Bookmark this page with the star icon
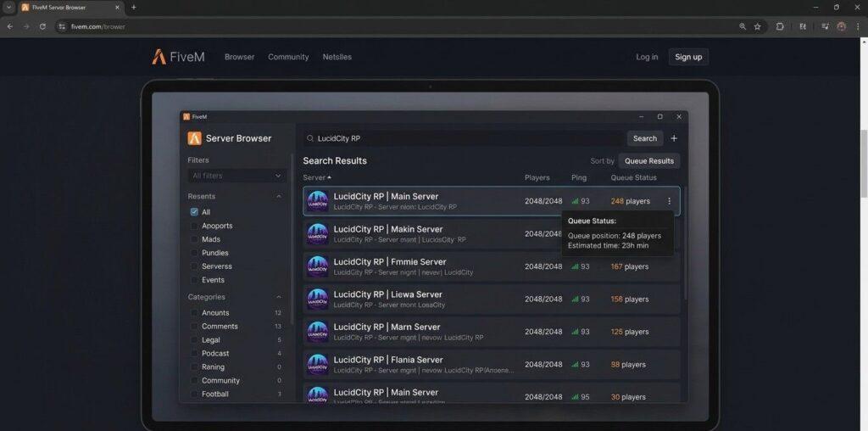 coord(757,26)
